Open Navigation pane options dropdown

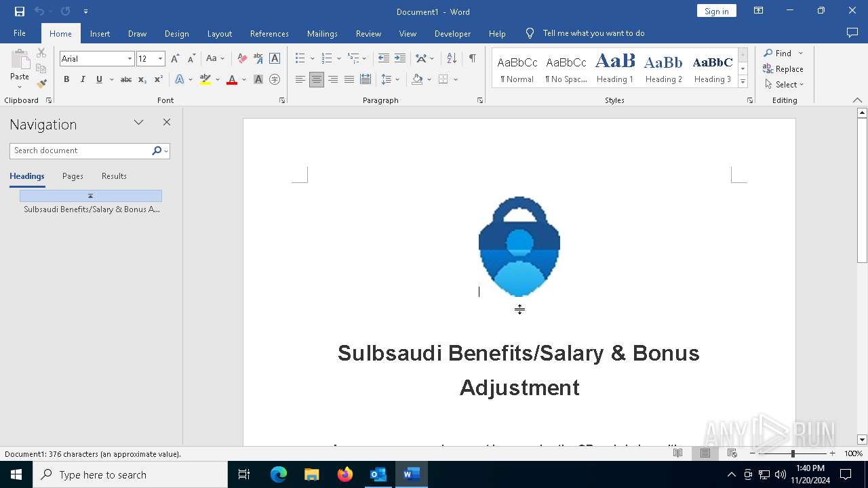(139, 123)
